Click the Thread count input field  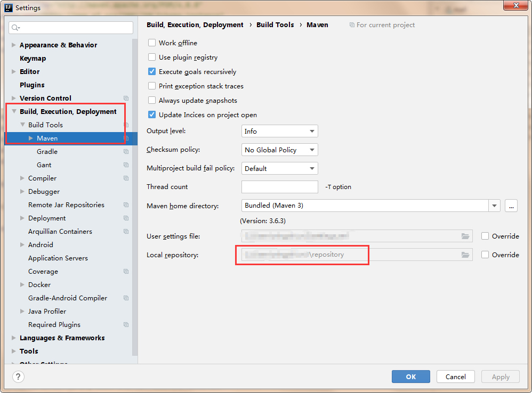279,187
